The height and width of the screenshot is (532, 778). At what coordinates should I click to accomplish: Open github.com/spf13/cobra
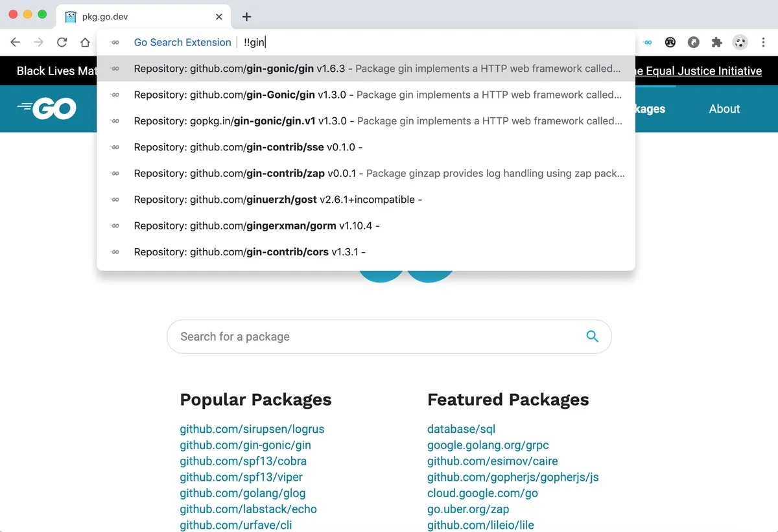tap(243, 461)
